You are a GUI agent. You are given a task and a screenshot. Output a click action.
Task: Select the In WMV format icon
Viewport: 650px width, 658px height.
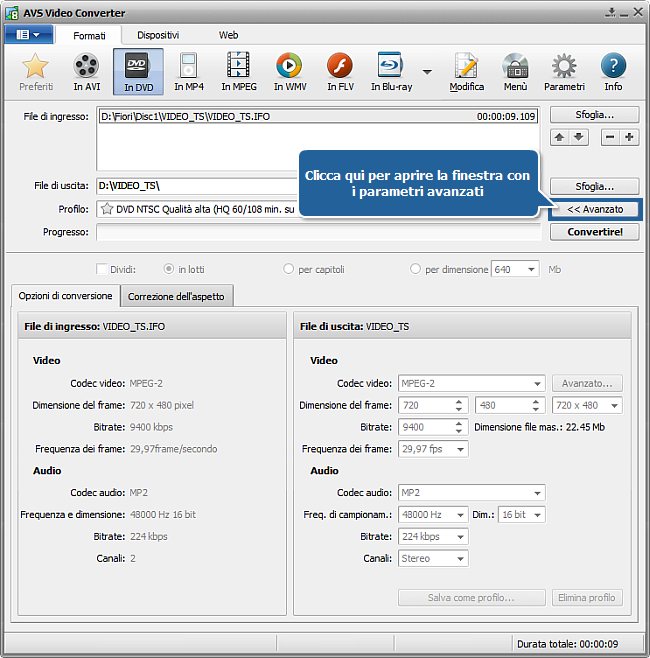click(x=289, y=72)
